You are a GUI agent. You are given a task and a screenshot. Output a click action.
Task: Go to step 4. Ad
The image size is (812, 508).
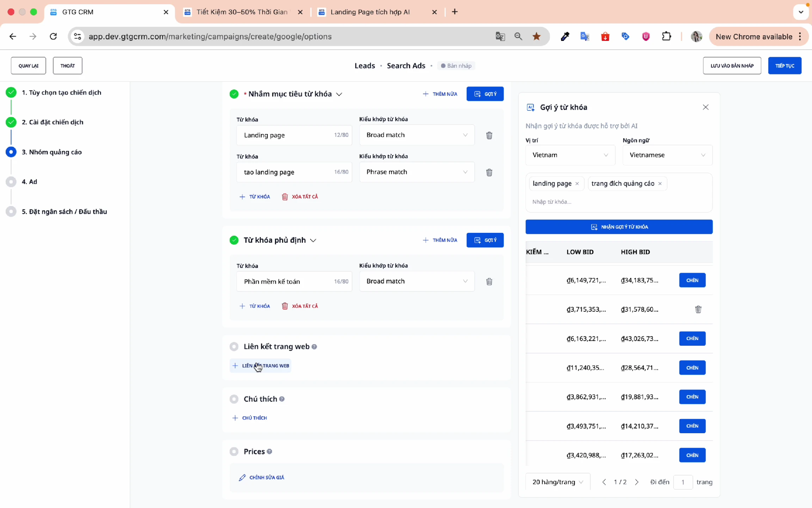[29, 182]
